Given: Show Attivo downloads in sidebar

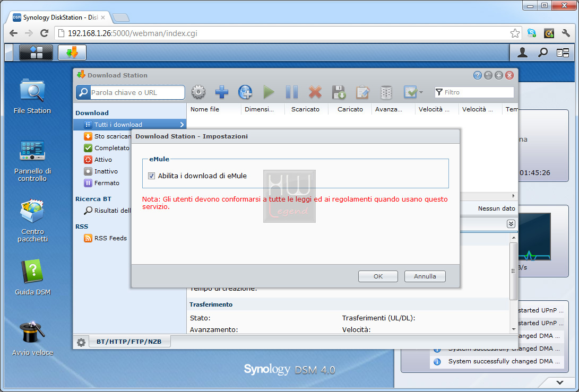Looking at the screenshot, I should [98, 160].
